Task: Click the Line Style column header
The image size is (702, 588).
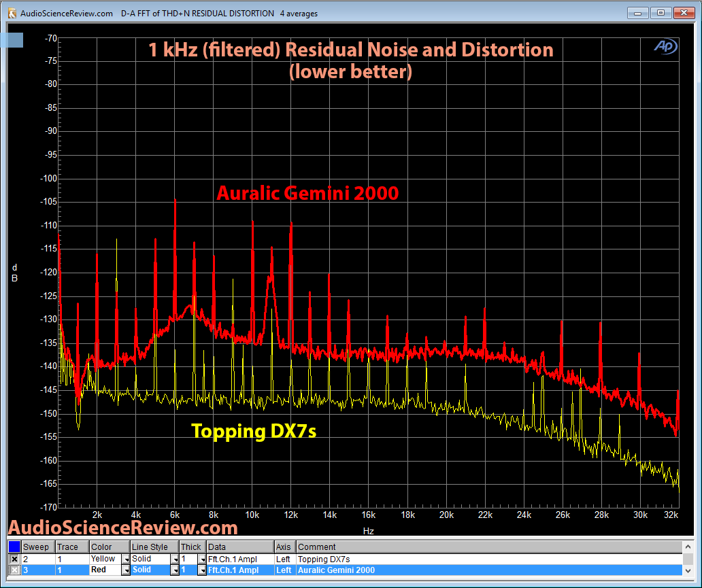Action: 154,547
